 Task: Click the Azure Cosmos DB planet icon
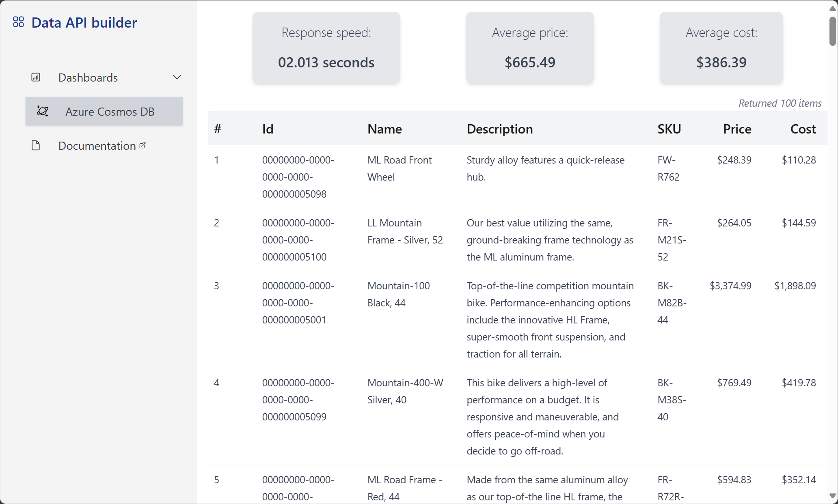coord(43,111)
